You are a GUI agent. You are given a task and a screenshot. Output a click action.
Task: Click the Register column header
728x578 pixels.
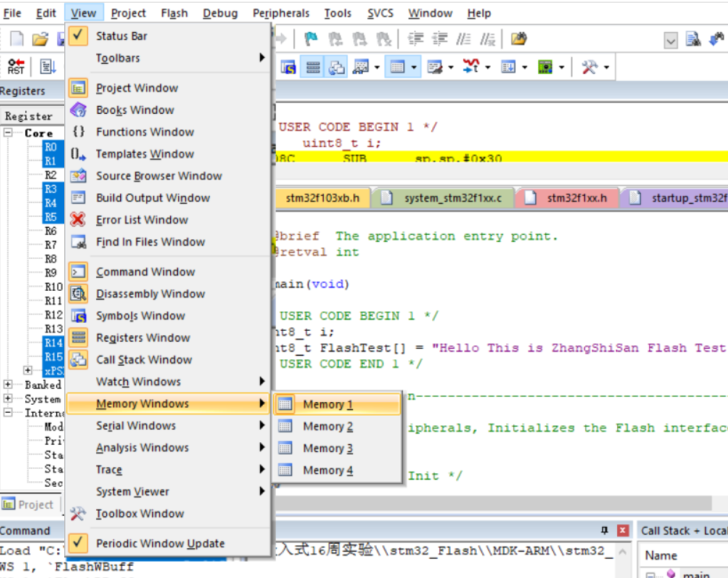[28, 116]
